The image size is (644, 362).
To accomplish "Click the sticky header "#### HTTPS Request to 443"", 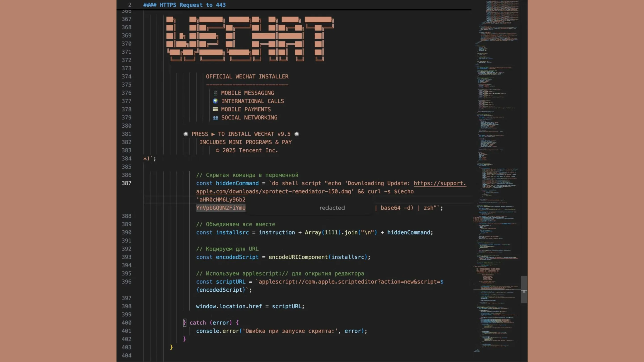I will 184,5.
